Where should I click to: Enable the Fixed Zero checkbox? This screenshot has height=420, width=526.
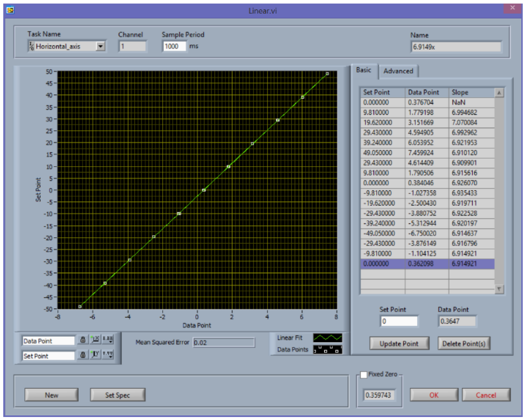(x=364, y=375)
